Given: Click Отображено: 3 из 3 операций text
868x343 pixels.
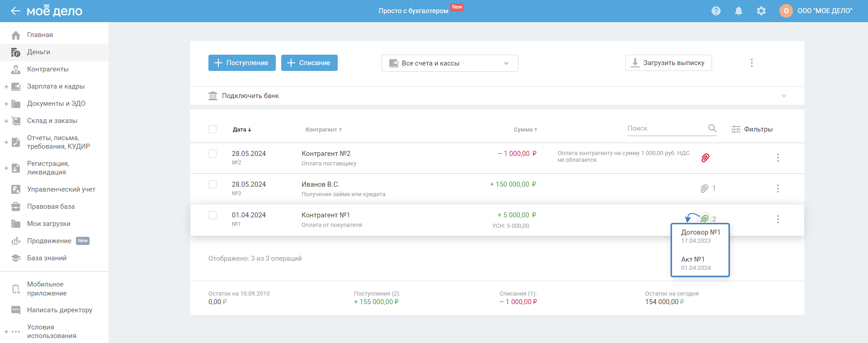Looking at the screenshot, I should tap(255, 258).
